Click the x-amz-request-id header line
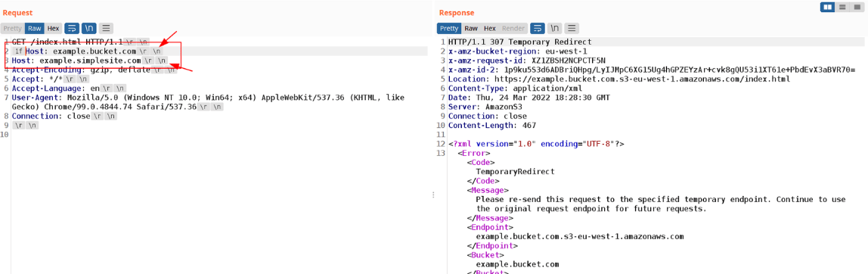 pos(527,61)
